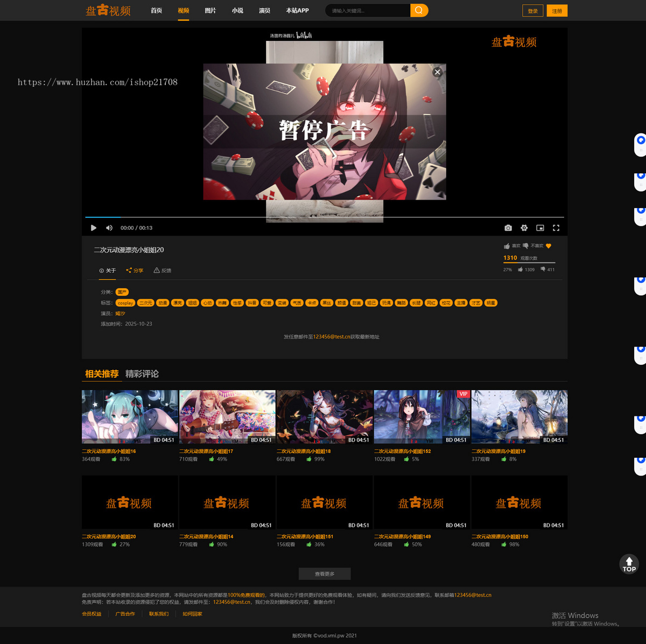Open thumbnail for 二次元动漫漂亮小姐姐17
The height and width of the screenshot is (644, 646).
point(227,417)
